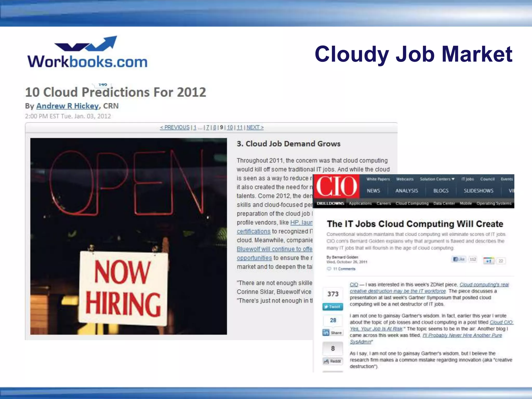This screenshot has height=399, width=532.
Task: Click the Facebook Like button
Action: click(x=459, y=259)
